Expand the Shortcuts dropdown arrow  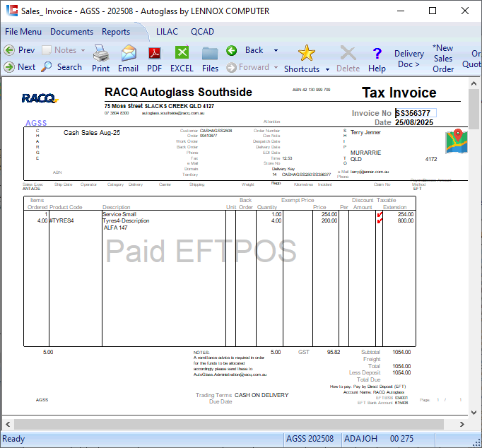328,69
